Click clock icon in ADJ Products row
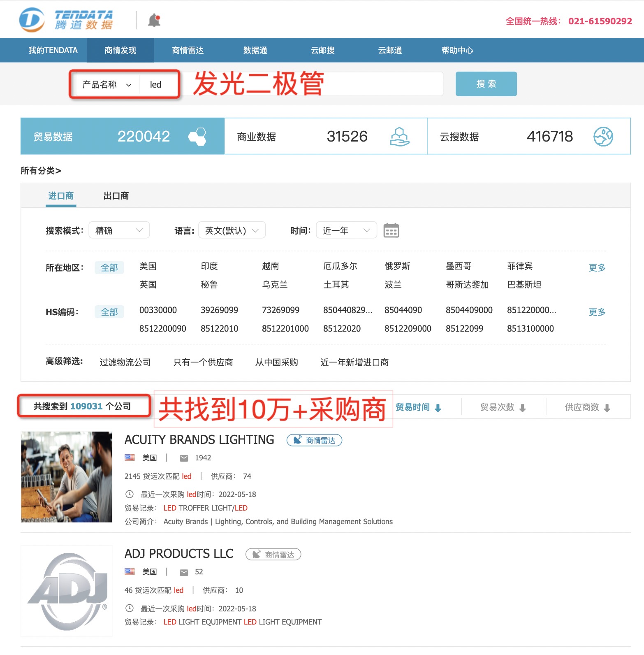 tap(129, 608)
